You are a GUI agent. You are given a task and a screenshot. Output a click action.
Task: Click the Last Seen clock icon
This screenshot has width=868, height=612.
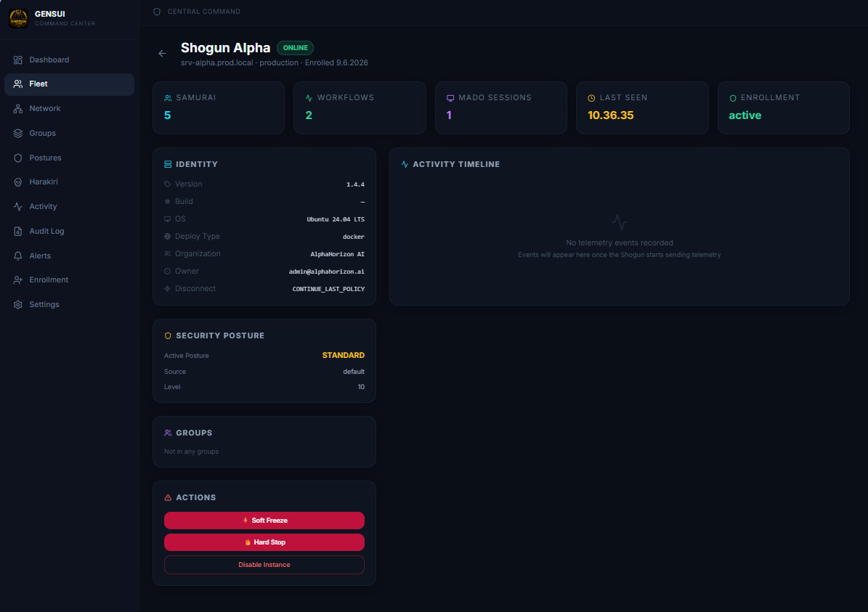[x=591, y=98]
